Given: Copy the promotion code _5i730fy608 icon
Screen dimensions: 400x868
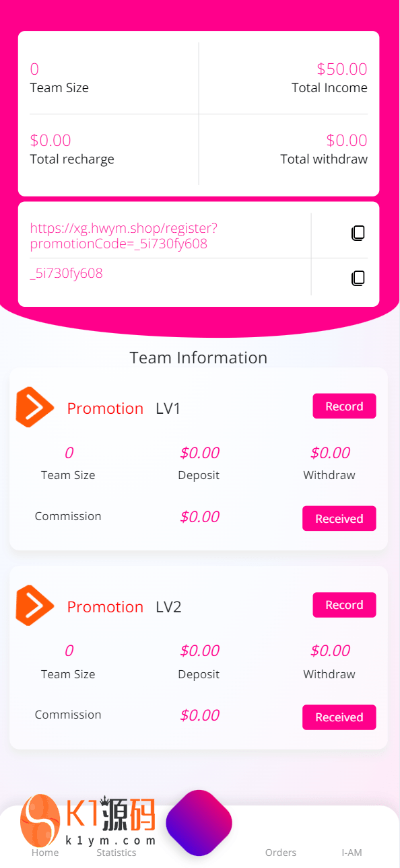Looking at the screenshot, I should point(358,278).
